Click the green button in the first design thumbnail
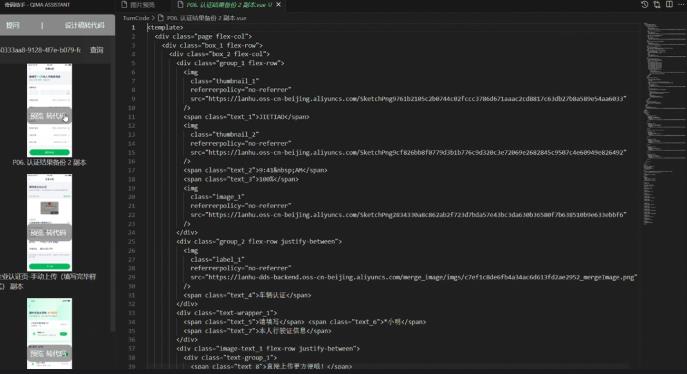 coord(50,152)
